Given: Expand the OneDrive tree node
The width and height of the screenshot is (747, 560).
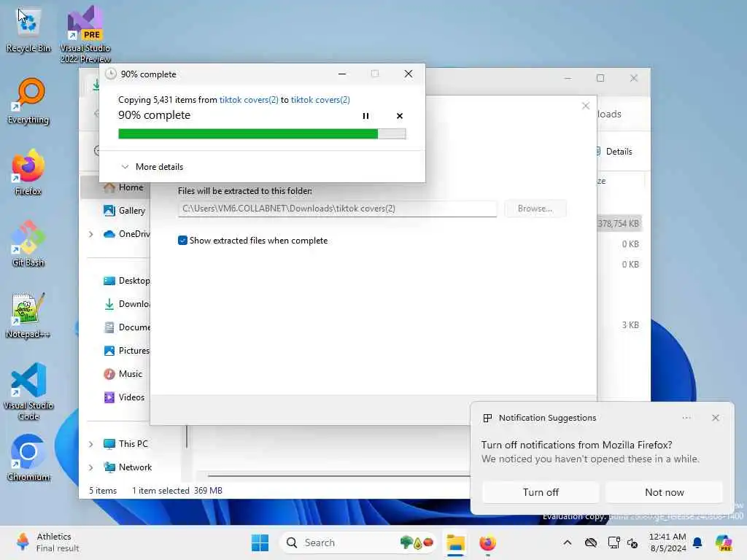Looking at the screenshot, I should (x=91, y=234).
